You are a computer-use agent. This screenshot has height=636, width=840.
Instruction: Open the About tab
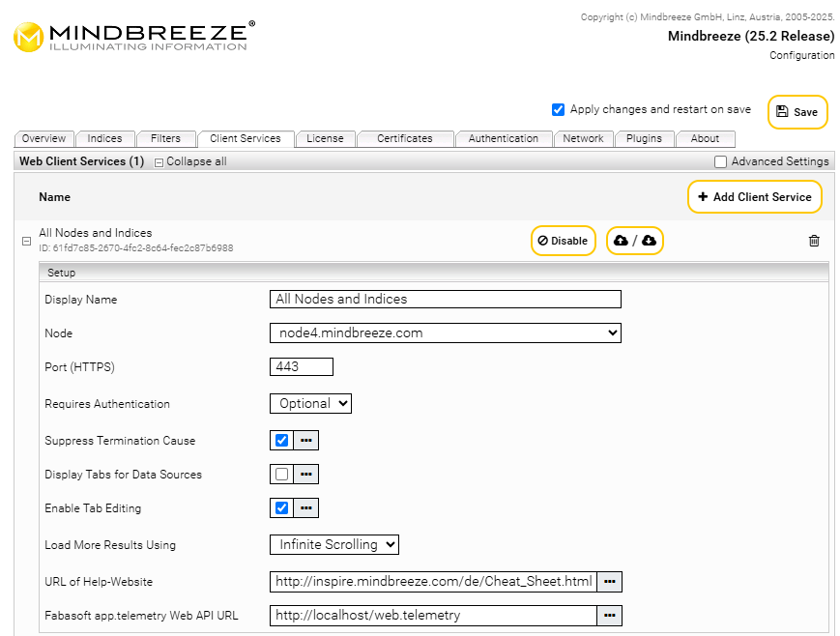click(x=705, y=139)
